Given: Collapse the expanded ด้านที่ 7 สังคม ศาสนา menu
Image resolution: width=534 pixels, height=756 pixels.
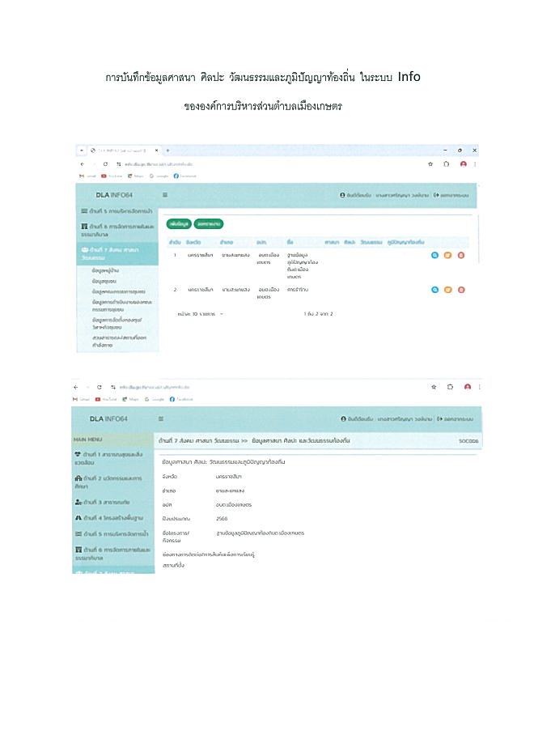Looking at the screenshot, I should (x=113, y=253).
